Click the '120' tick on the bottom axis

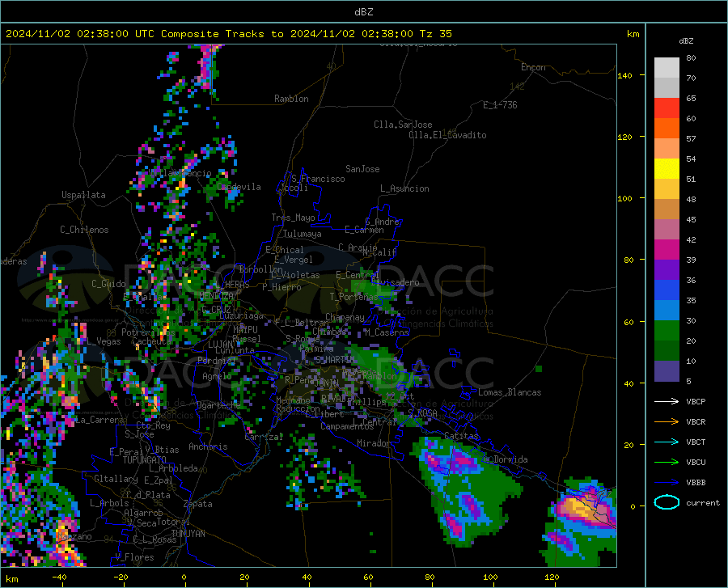[552, 577]
